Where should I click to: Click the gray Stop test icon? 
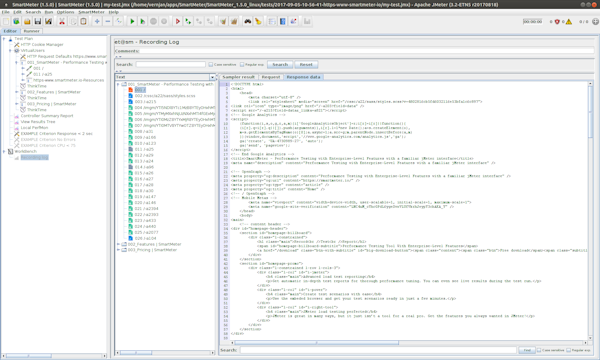153,21
